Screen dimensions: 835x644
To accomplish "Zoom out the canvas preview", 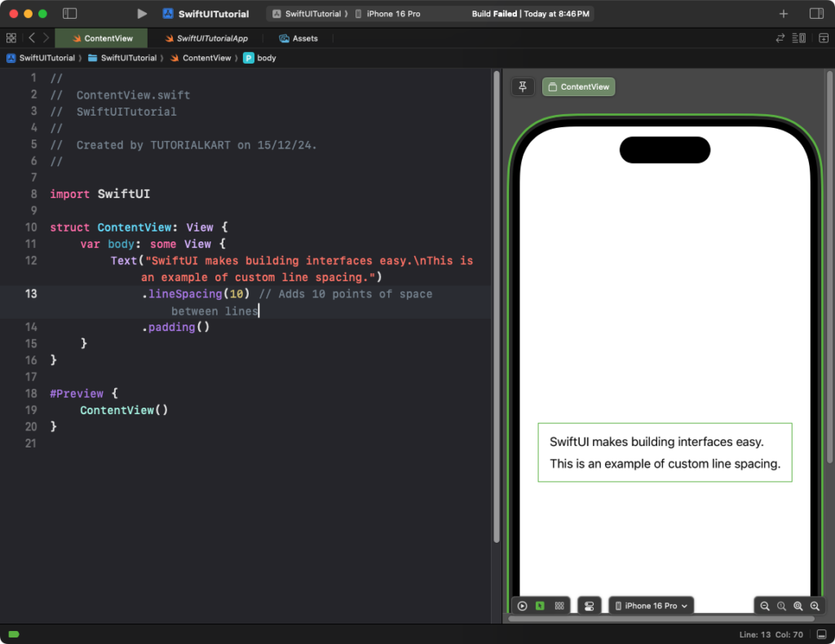I will pyautogui.click(x=765, y=607).
